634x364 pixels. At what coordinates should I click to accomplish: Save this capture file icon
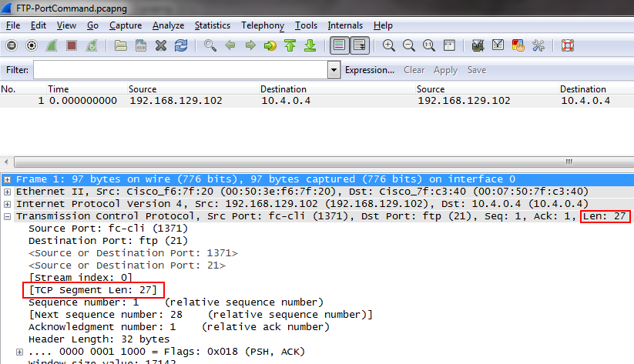coord(141,45)
